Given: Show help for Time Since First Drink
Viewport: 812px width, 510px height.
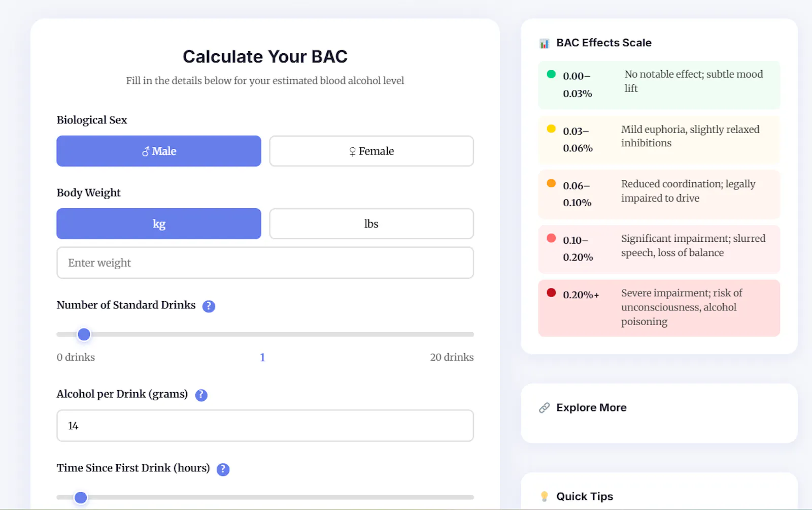Looking at the screenshot, I should coord(223,469).
